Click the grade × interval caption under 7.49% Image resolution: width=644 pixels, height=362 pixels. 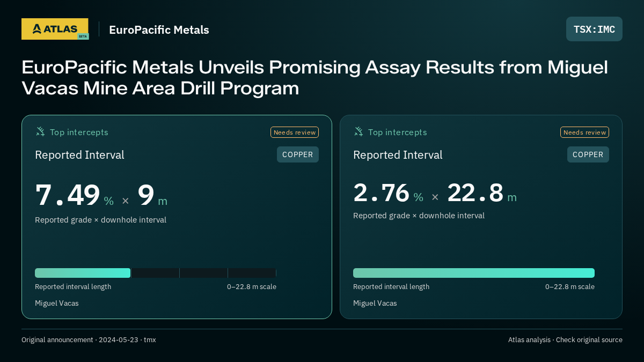[x=100, y=220]
